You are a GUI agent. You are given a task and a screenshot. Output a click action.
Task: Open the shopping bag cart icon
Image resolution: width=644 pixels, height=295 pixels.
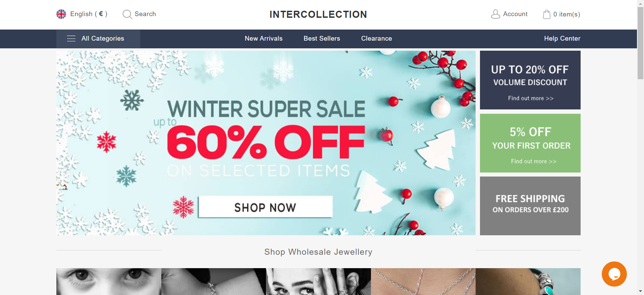(547, 14)
